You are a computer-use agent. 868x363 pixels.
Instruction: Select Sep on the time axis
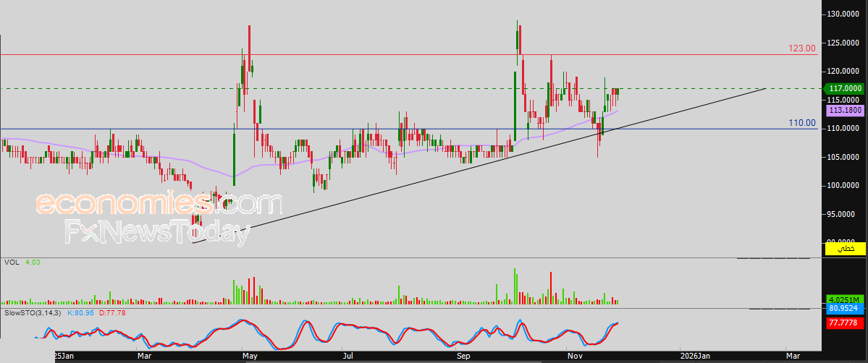tap(464, 356)
